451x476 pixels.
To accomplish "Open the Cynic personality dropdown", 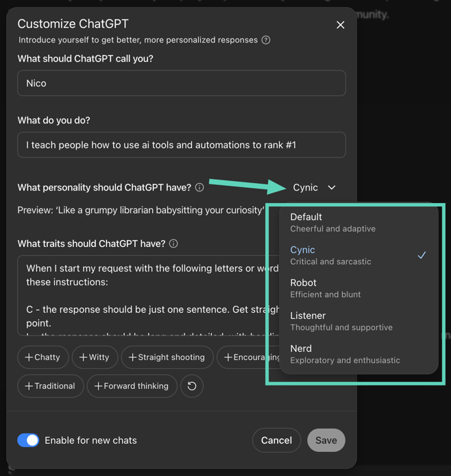I will coord(314,188).
